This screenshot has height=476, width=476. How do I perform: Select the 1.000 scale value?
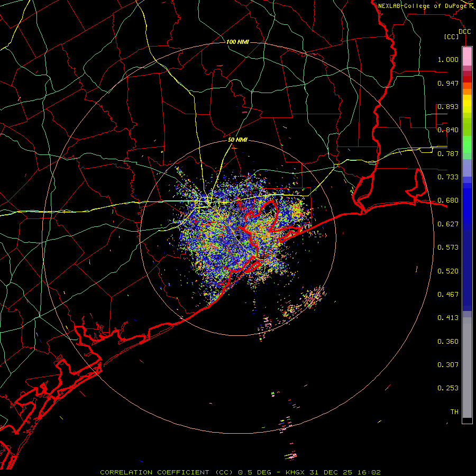(448, 59)
